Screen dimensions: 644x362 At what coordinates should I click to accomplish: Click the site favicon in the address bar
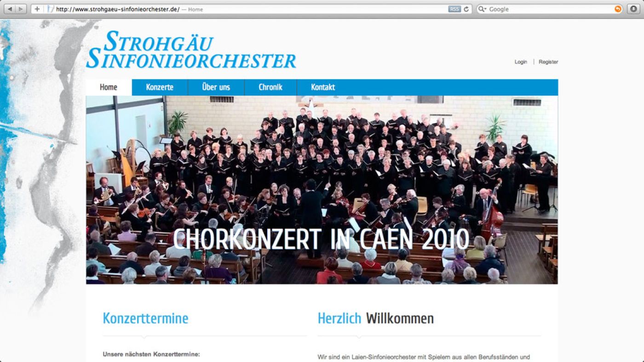[51, 9]
